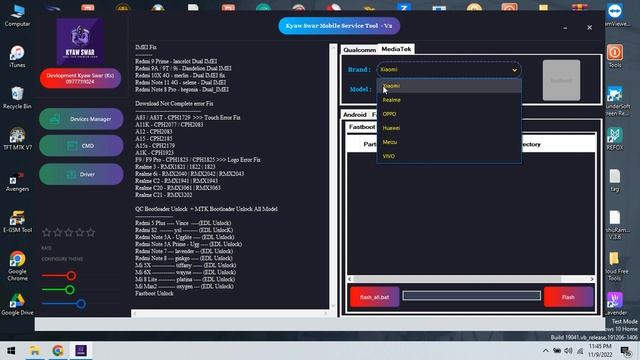Click the 'Realme C21 - RMX3202' line

(164, 195)
